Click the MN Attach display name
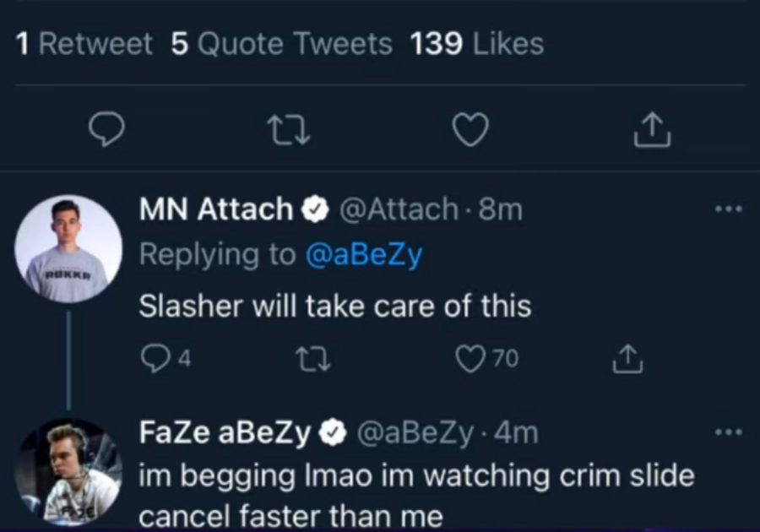The width and height of the screenshot is (760, 532). (x=215, y=209)
